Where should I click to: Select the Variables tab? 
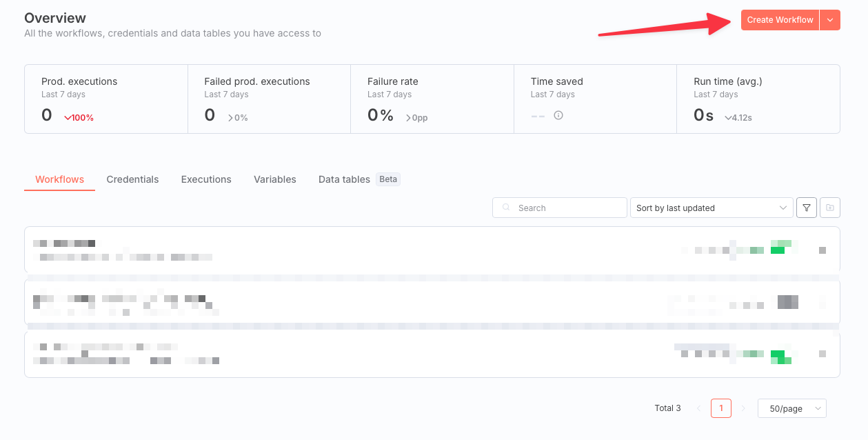pos(275,179)
